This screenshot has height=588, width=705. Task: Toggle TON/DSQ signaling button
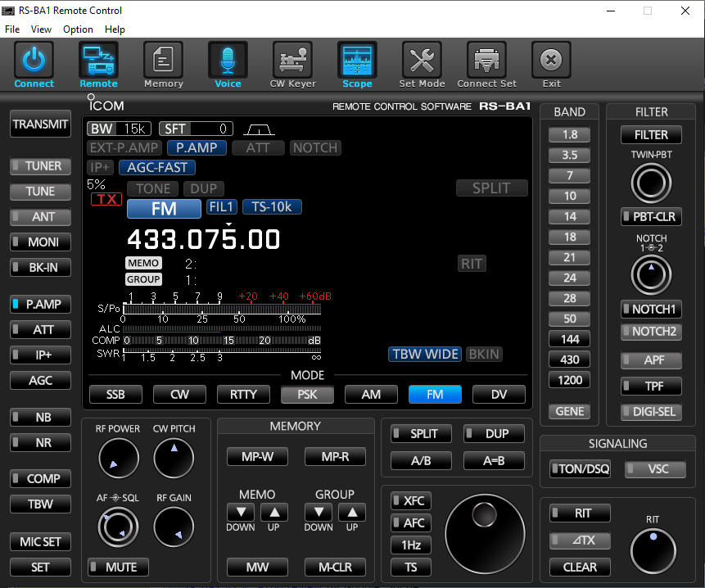(580, 469)
